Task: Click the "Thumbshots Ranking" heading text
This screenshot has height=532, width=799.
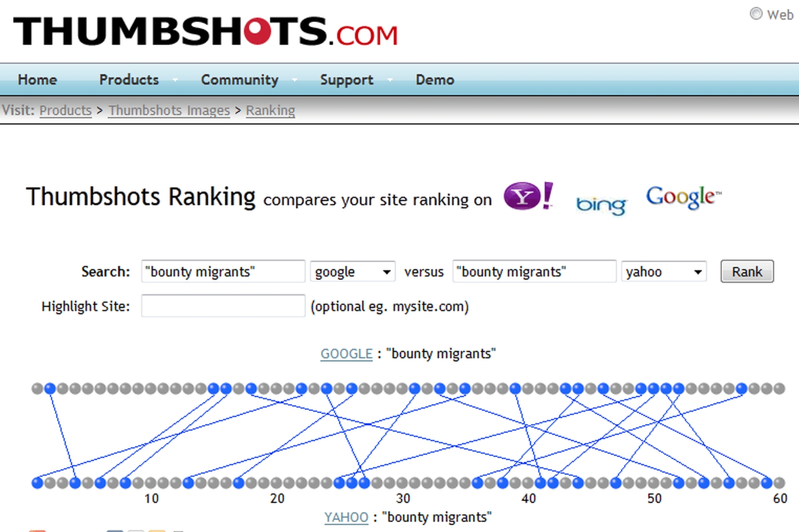Action: click(x=141, y=197)
